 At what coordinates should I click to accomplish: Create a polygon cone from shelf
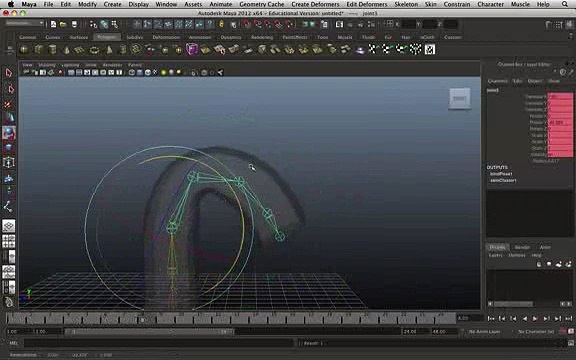coord(66,49)
